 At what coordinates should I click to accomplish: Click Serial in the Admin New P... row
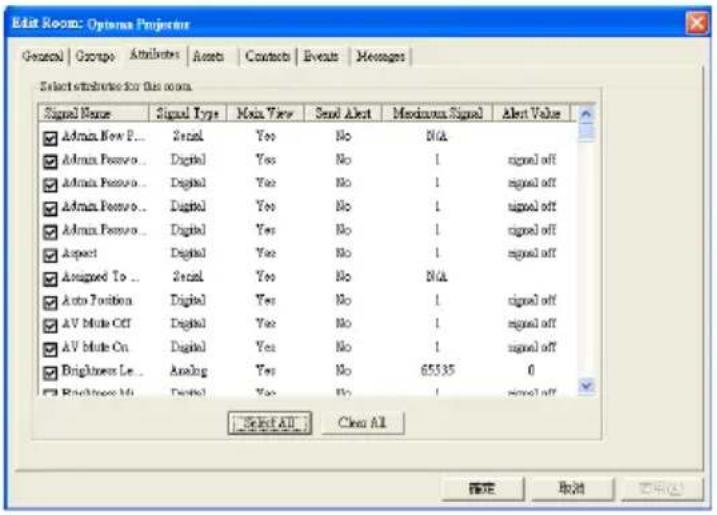(188, 136)
